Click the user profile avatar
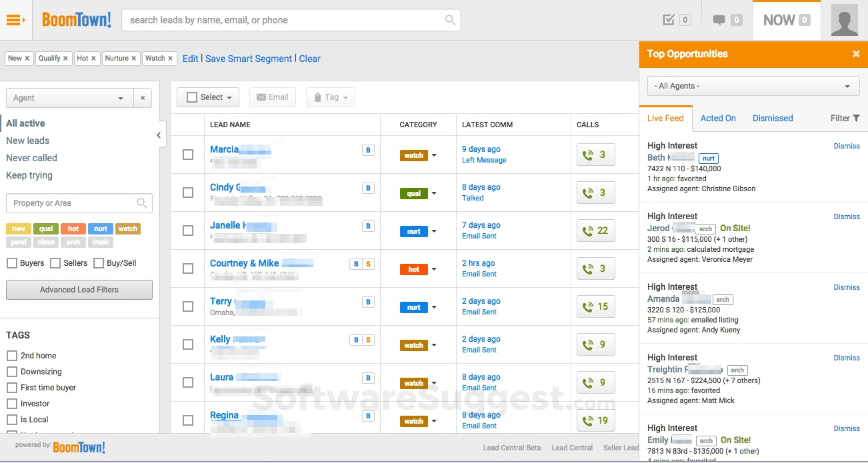This screenshot has width=868, height=463. click(x=844, y=20)
